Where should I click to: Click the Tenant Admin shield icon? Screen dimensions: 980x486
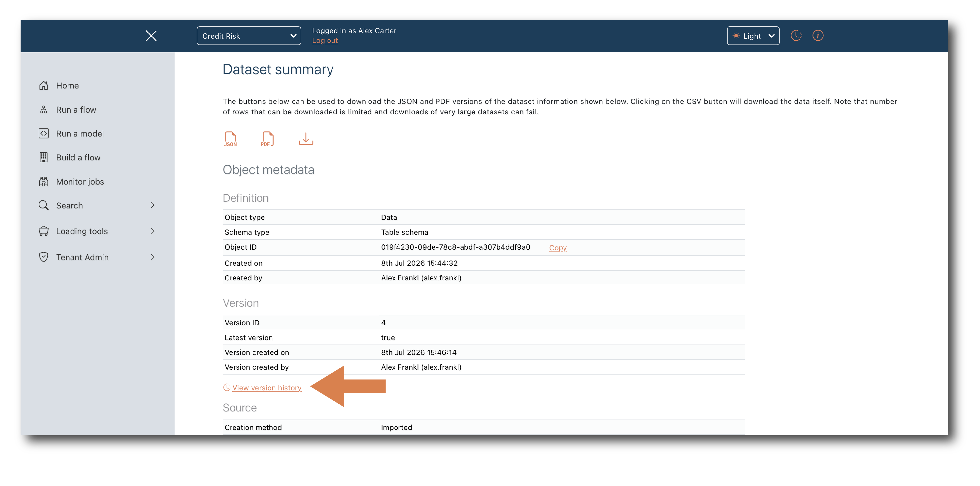[44, 257]
